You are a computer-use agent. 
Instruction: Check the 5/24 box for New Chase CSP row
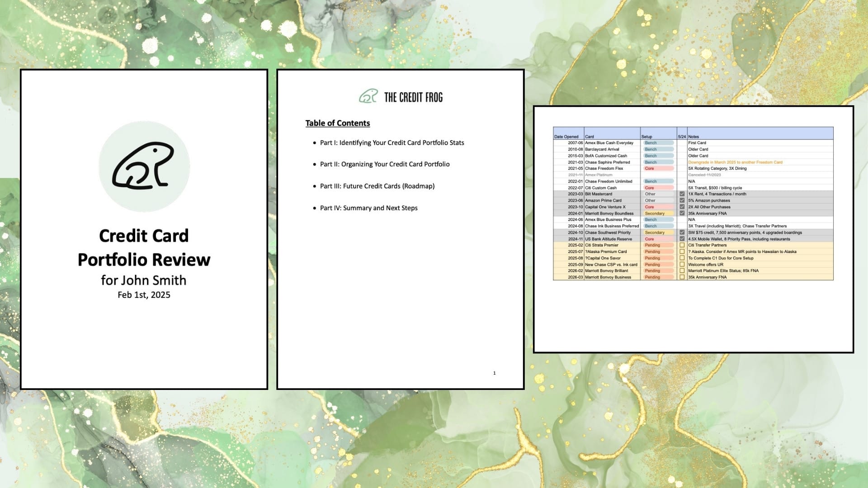[x=682, y=264]
